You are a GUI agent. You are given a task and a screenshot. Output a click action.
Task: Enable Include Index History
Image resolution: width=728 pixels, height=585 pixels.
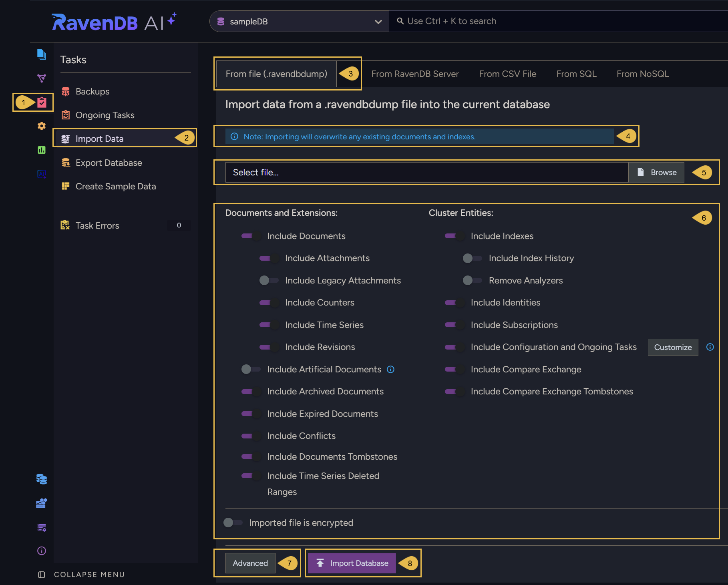tap(473, 258)
